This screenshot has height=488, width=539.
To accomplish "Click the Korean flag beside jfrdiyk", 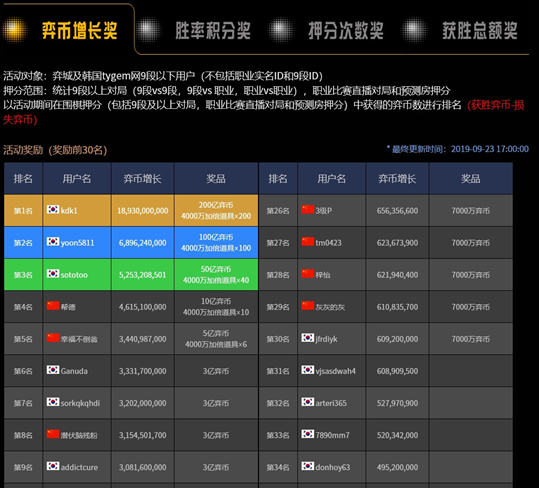I will tap(308, 338).
